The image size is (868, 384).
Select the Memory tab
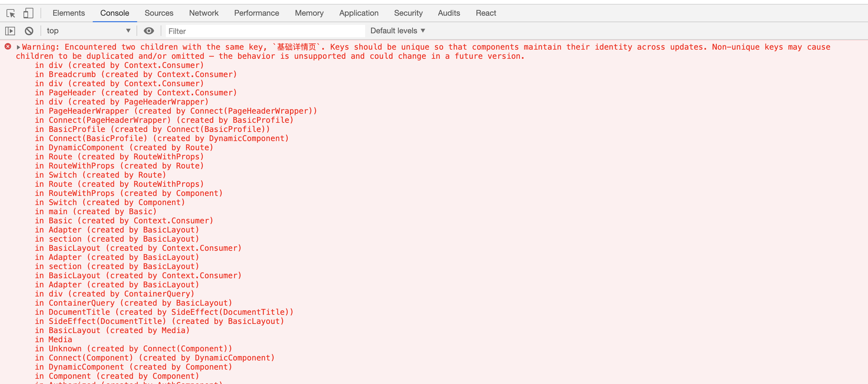tap(309, 13)
